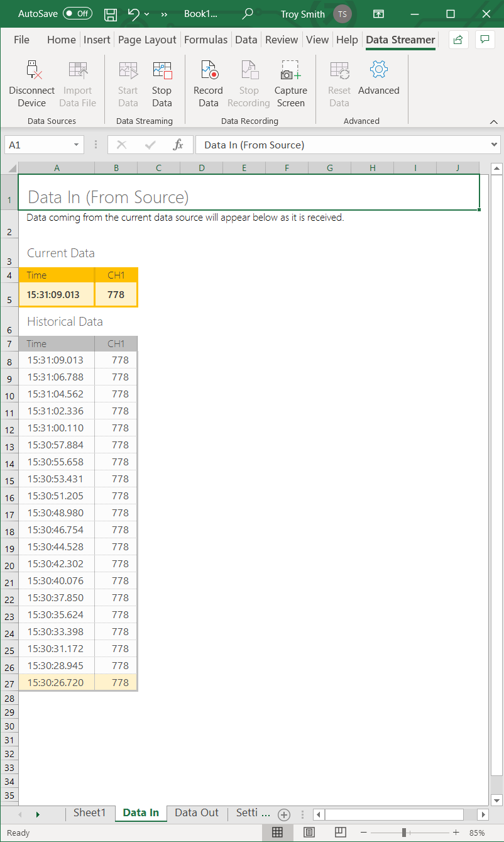This screenshot has height=842, width=504.
Task: Switch to Page Break Preview view
Action: tap(340, 833)
